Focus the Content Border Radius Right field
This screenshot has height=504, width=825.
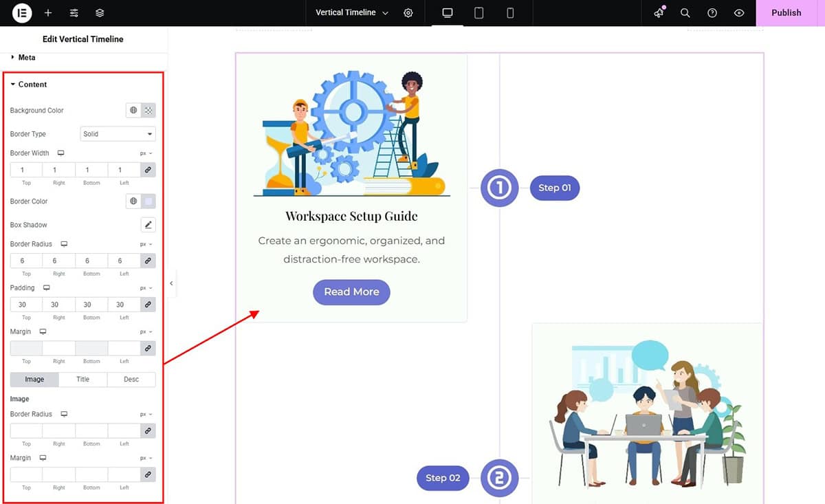click(59, 261)
